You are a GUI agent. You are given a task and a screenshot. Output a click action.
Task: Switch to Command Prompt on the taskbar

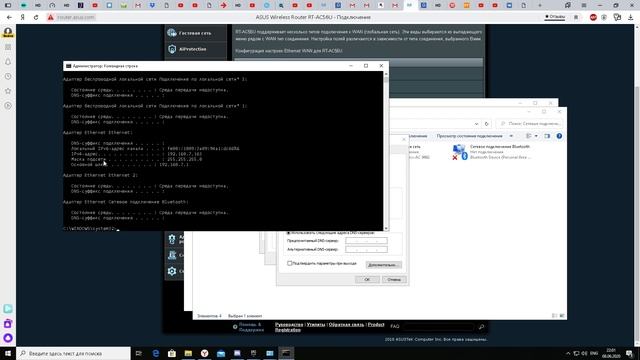(x=286, y=353)
